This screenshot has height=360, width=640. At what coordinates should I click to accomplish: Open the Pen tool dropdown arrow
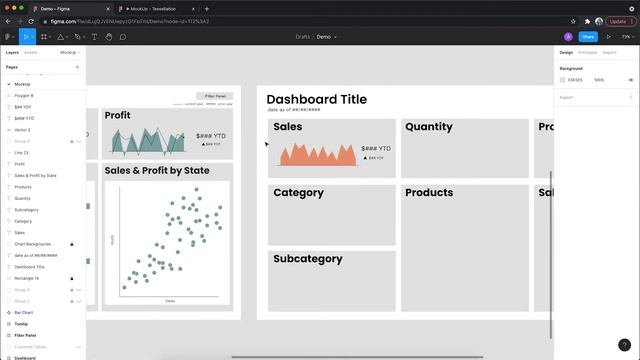click(x=84, y=37)
